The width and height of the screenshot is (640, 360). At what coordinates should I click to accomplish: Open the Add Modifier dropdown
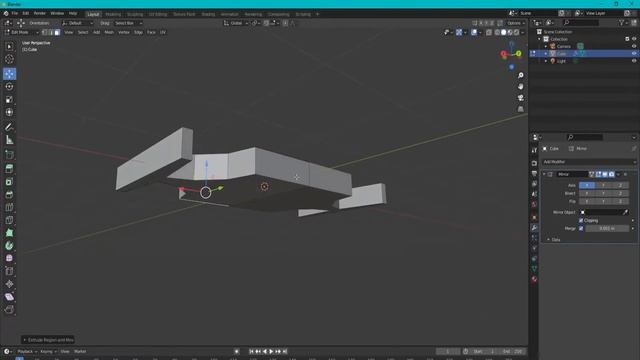[x=589, y=162]
